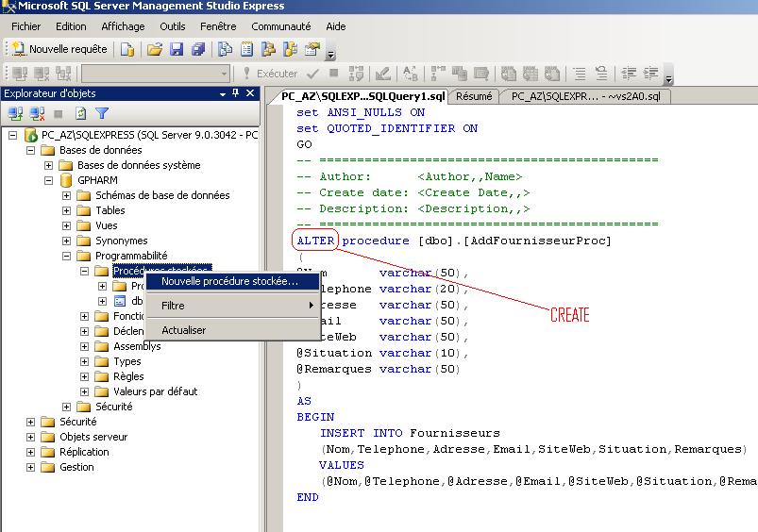
Task: Save the query with the floppy disk icon
Action: (177, 49)
